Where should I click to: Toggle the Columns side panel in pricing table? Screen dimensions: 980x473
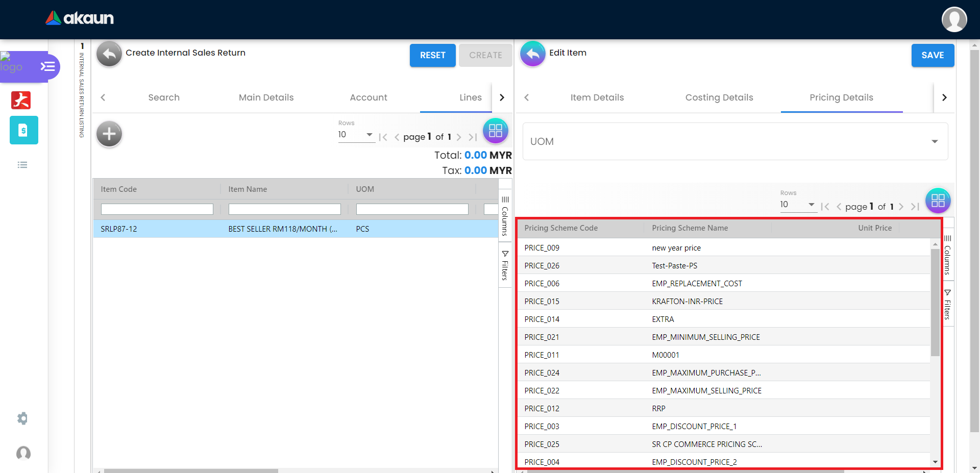947,254
